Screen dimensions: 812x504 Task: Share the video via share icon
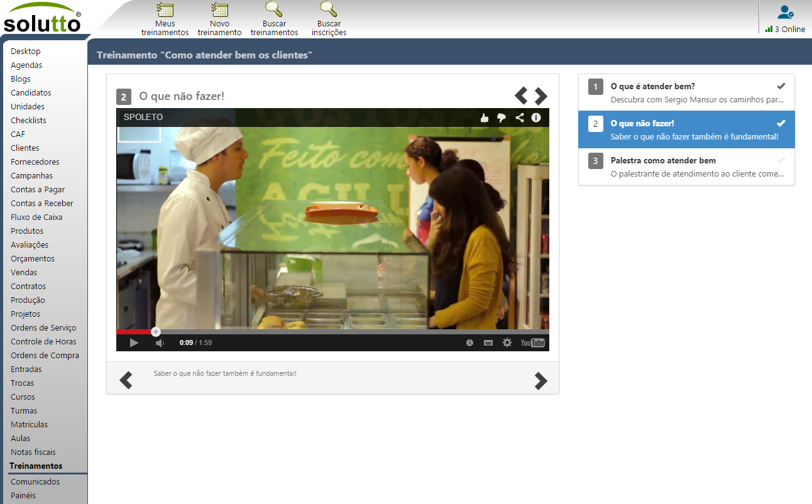point(520,118)
